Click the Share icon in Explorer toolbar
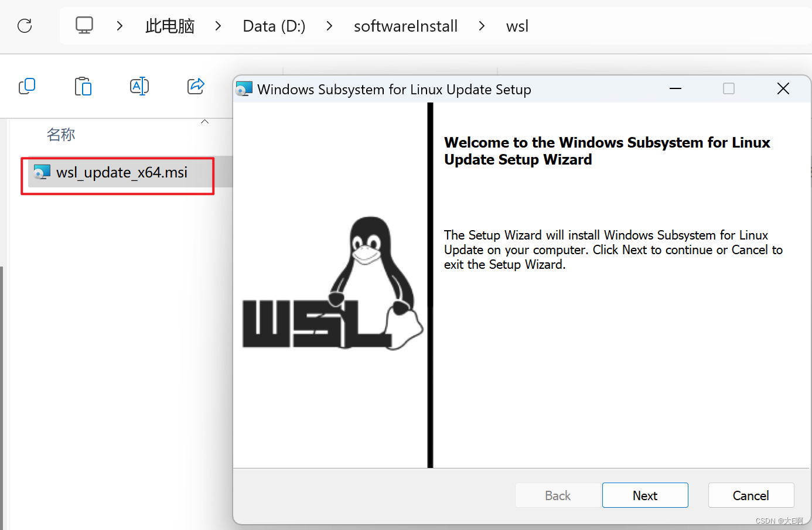The image size is (812, 530). (x=196, y=86)
